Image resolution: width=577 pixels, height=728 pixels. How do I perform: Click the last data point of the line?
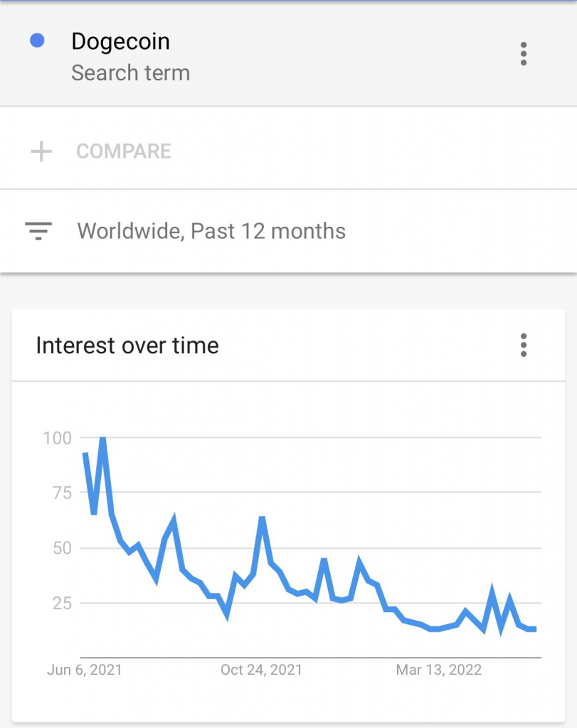tap(535, 629)
